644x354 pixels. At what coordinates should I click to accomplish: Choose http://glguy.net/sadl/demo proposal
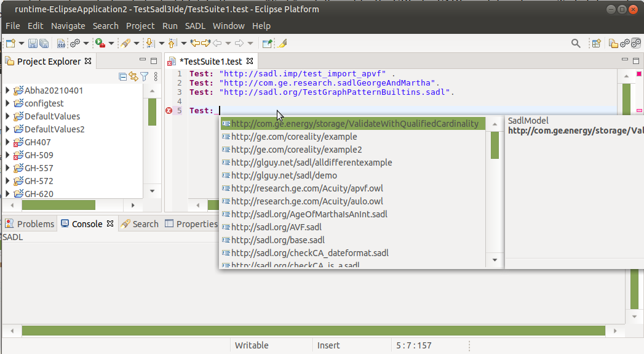284,175
